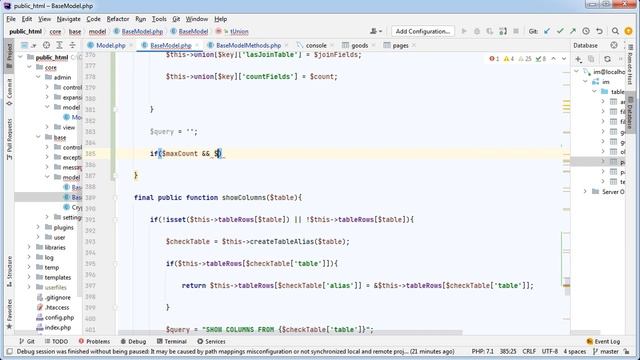Expand the templates folder
The height and width of the screenshot is (360, 640).
click(x=30, y=277)
